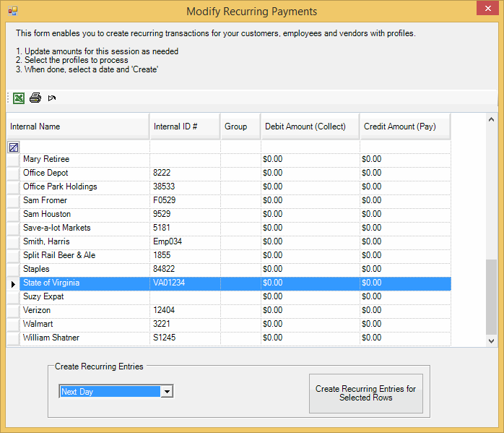Click the row selector for State of Virginia
Screen dimensions: 504x433
[13, 283]
